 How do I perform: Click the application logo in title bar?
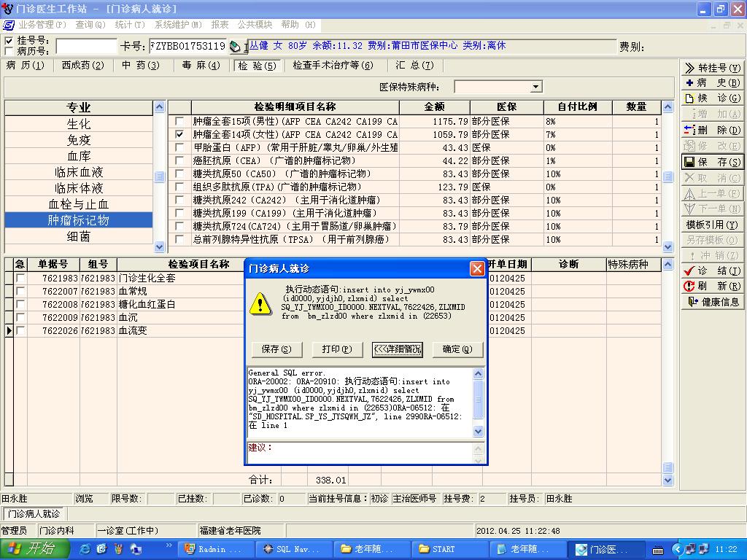[x=7, y=8]
